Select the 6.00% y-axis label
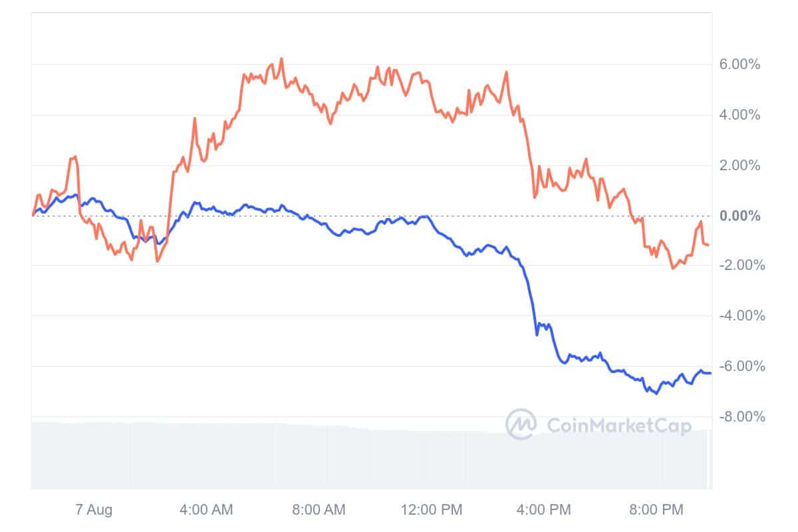798x532 pixels. tap(740, 65)
